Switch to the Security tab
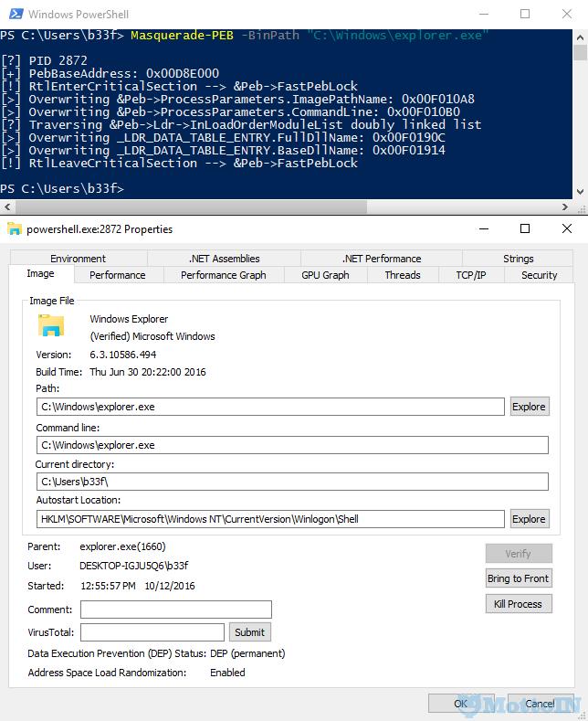 [540, 275]
